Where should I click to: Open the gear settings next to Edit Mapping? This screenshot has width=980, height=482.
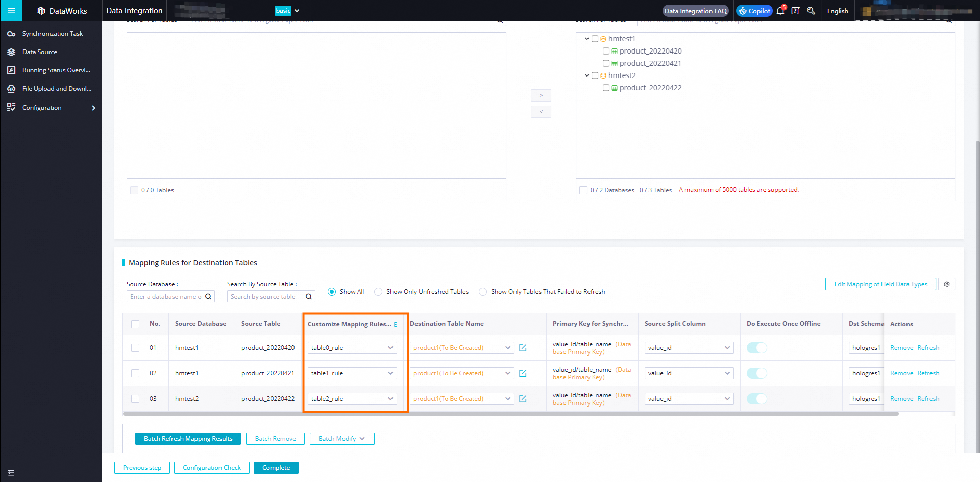[947, 284]
